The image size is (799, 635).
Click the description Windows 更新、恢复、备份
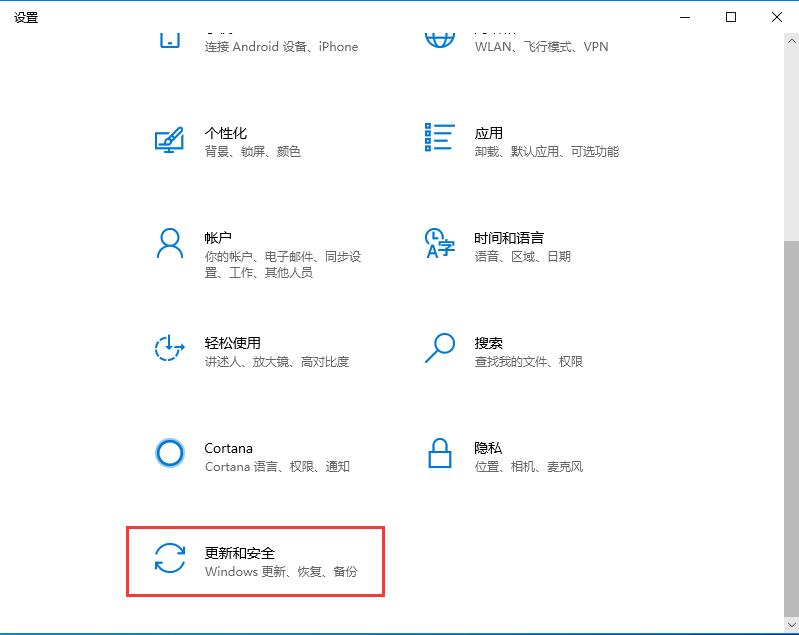281,572
